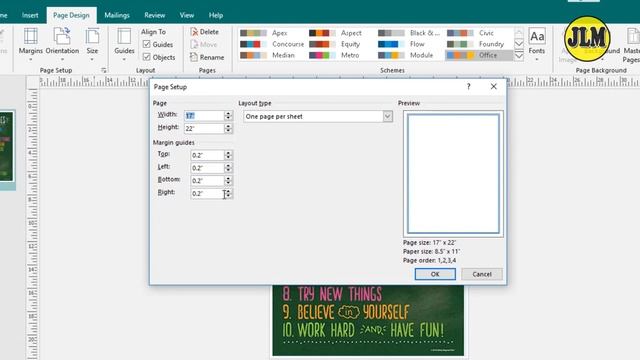Image resolution: width=640 pixels, height=360 pixels.
Task: Apply the Civic color scheme
Action: [479, 33]
